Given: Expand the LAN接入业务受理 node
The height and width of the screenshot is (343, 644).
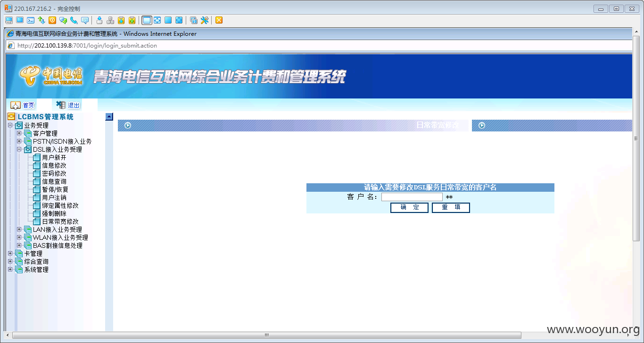Looking at the screenshot, I should [19, 229].
